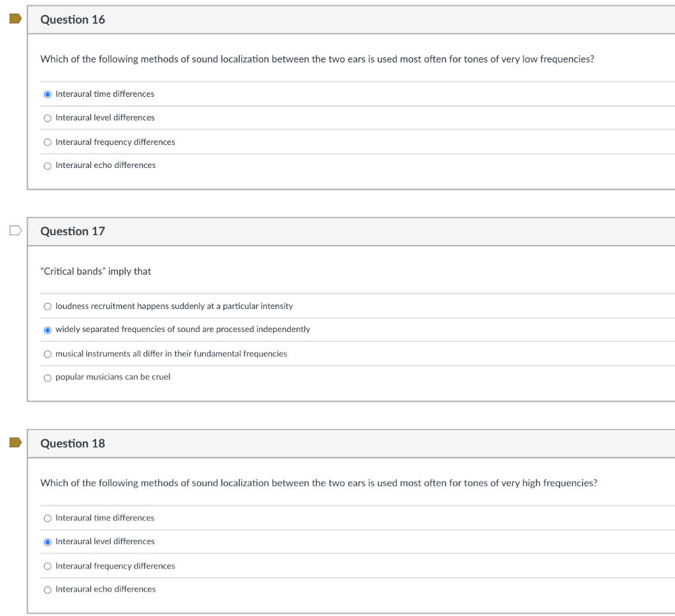The width and height of the screenshot is (675, 616).
Task: Unflag Question 18 using its bookmark icon
Action: (15, 443)
